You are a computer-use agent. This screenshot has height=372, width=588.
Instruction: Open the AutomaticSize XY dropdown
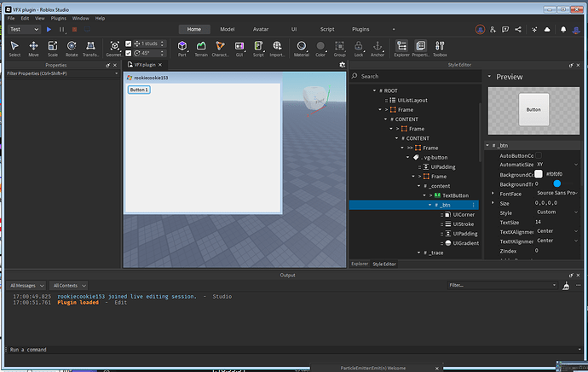point(556,165)
